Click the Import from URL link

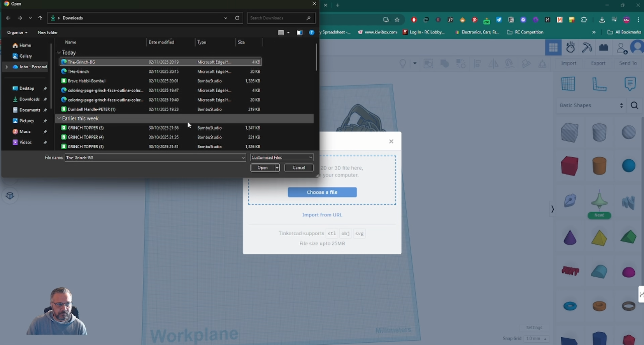click(322, 215)
